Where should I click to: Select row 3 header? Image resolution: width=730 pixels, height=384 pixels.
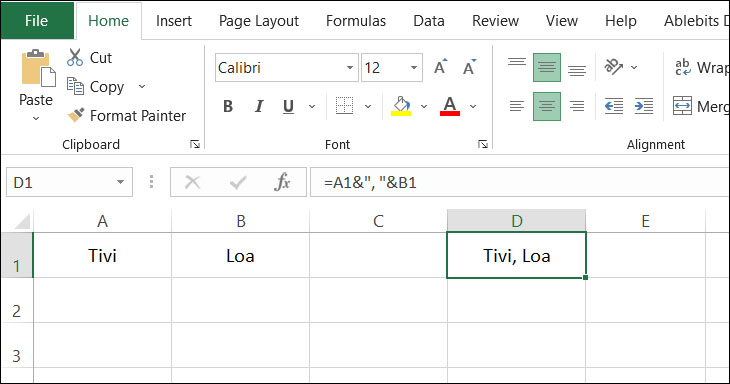click(x=17, y=345)
